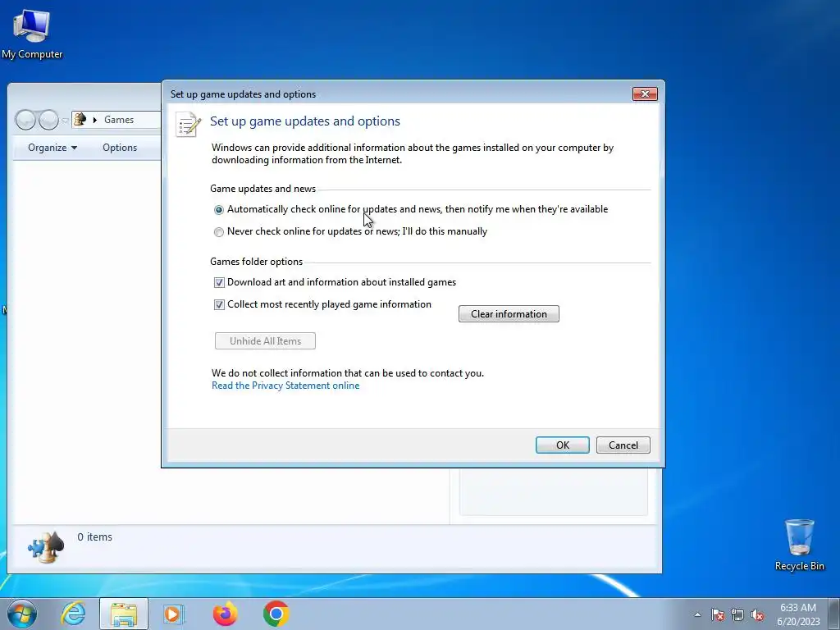Open Action Center flag tray icon
This screenshot has height=630, width=840.
pyautogui.click(x=718, y=614)
